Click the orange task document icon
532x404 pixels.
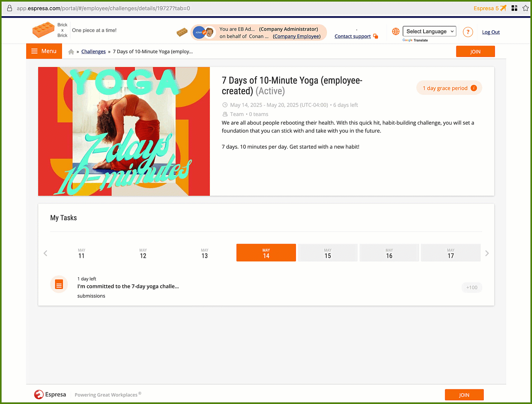point(59,285)
